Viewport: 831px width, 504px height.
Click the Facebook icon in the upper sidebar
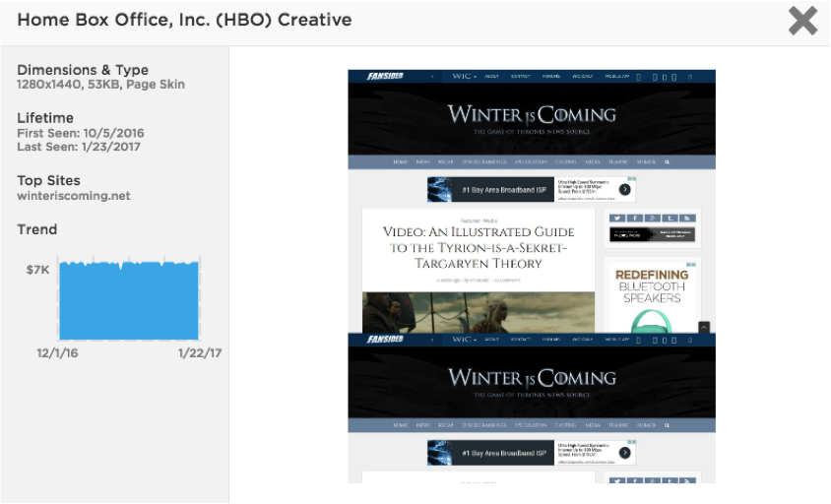tap(634, 218)
